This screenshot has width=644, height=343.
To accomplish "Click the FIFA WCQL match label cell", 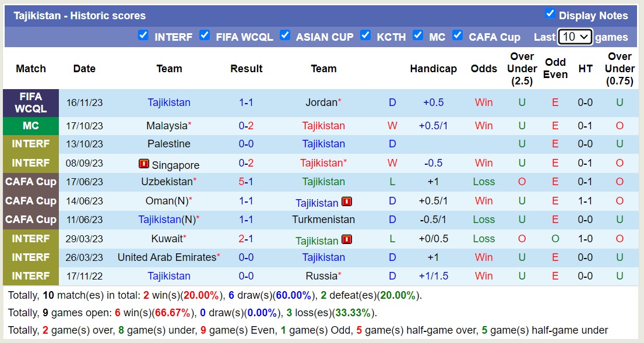I will [31, 102].
